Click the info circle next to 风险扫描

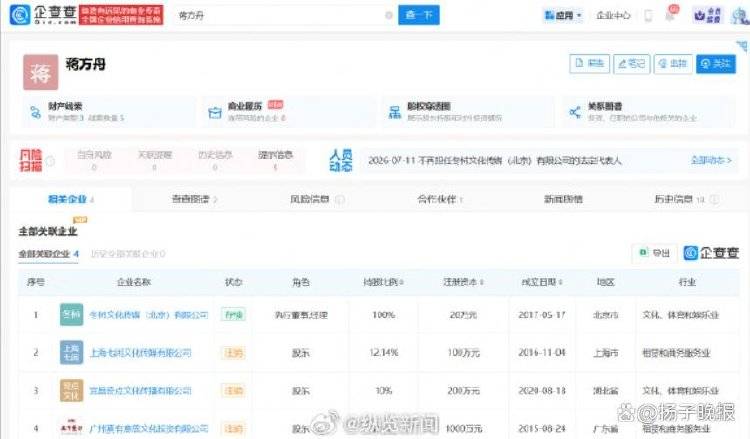tap(51, 161)
